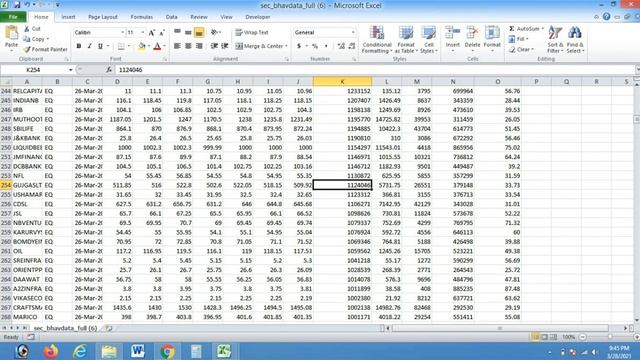Open the Calibri font name dropdown
This screenshot has width=640, height=360.
click(x=122, y=33)
